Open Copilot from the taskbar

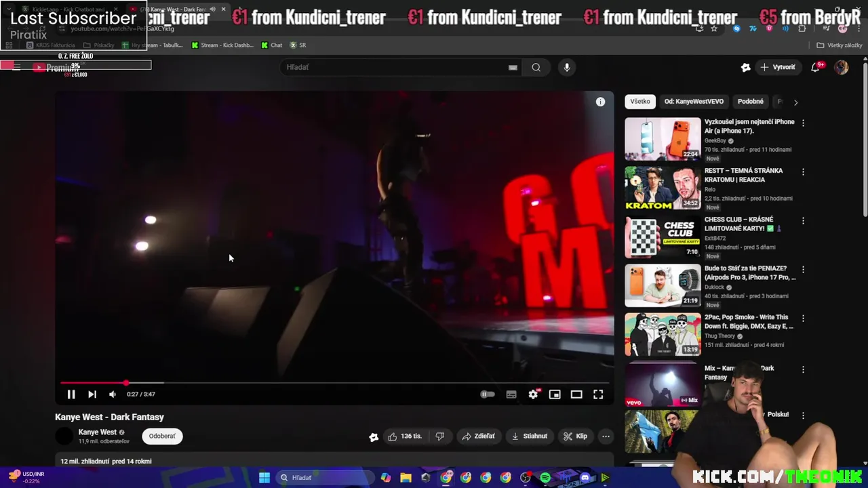(x=386, y=478)
